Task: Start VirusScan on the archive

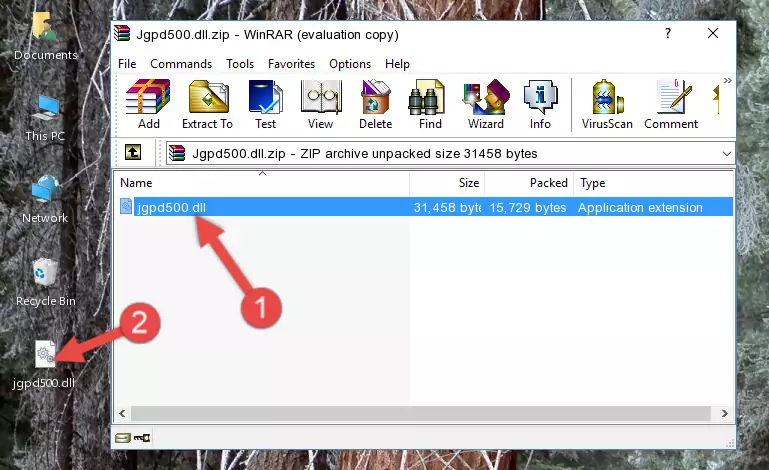Action: tap(607, 104)
